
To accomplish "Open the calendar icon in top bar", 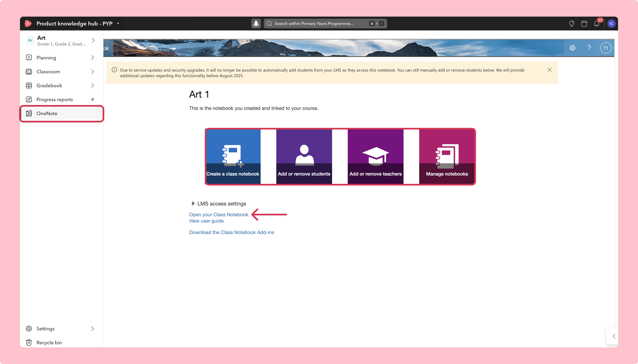I will pyautogui.click(x=584, y=23).
